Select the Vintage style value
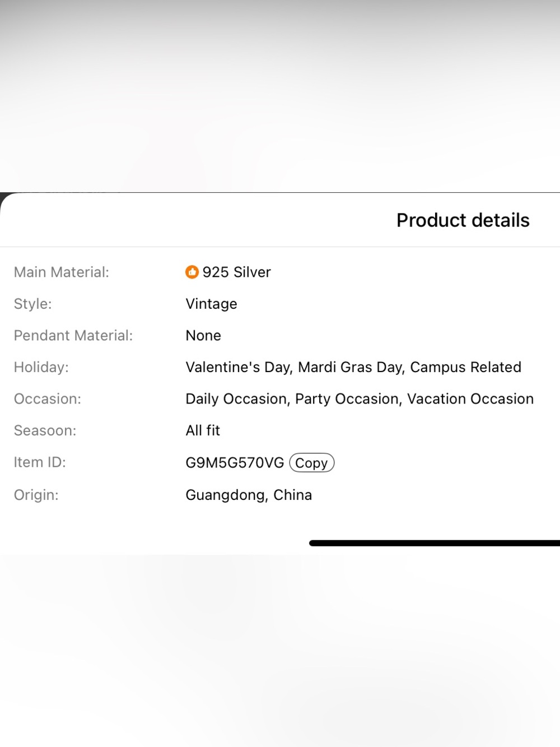560x747 pixels. (212, 304)
